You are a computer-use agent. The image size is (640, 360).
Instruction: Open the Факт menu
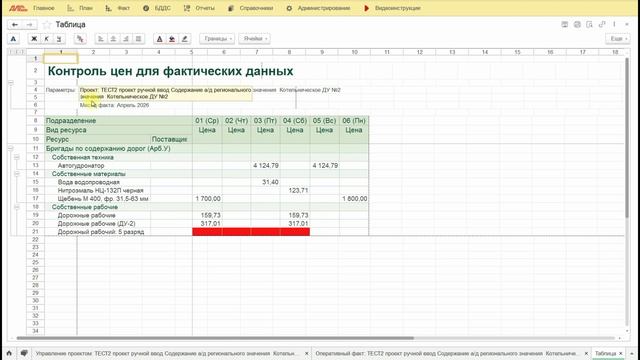[x=118, y=8]
